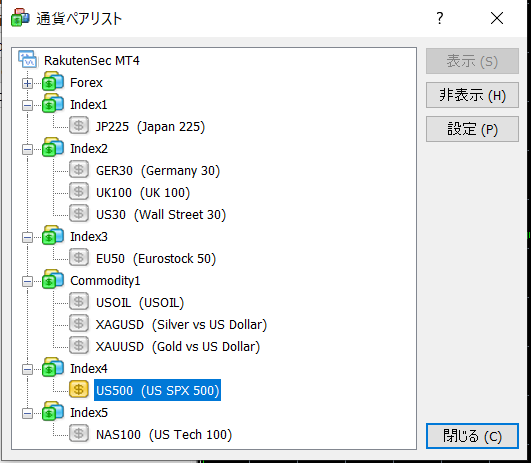531x463 pixels.
Task: Collapse the Commodity1 group
Action: coord(27,281)
